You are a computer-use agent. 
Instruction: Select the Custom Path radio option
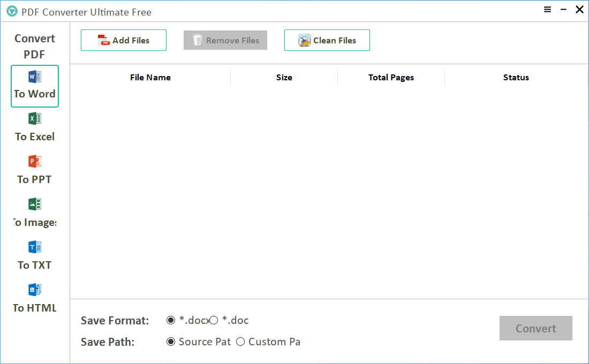click(x=240, y=342)
